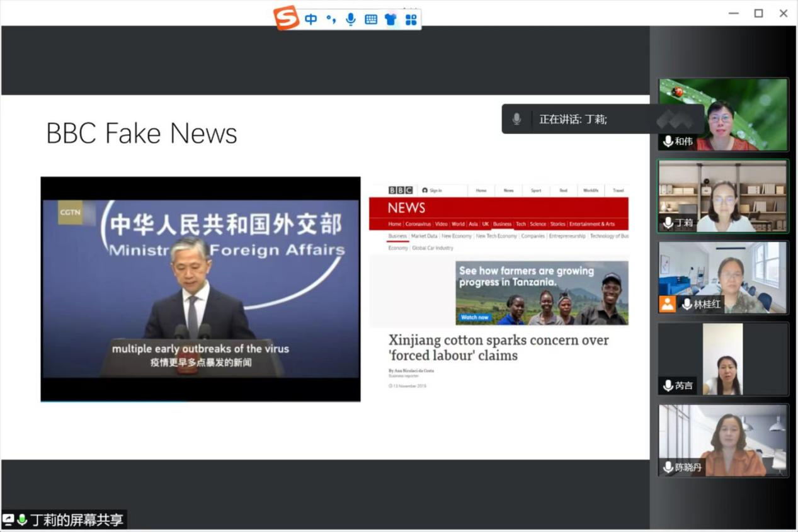Click the orange person icon on 林桂红's tile
This screenshot has width=798, height=532.
pyautogui.click(x=667, y=304)
